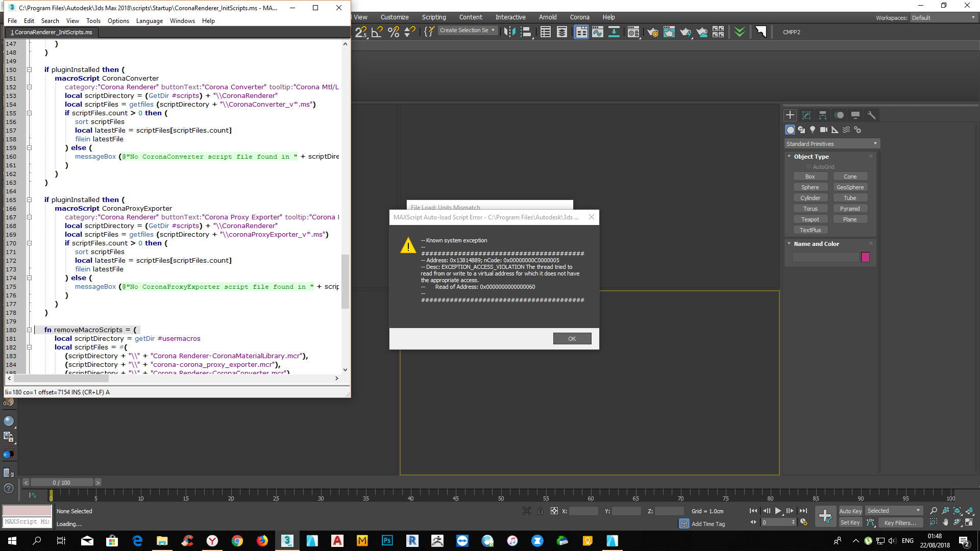Open the Corona menu
The width and height of the screenshot is (980, 551).
pos(579,17)
